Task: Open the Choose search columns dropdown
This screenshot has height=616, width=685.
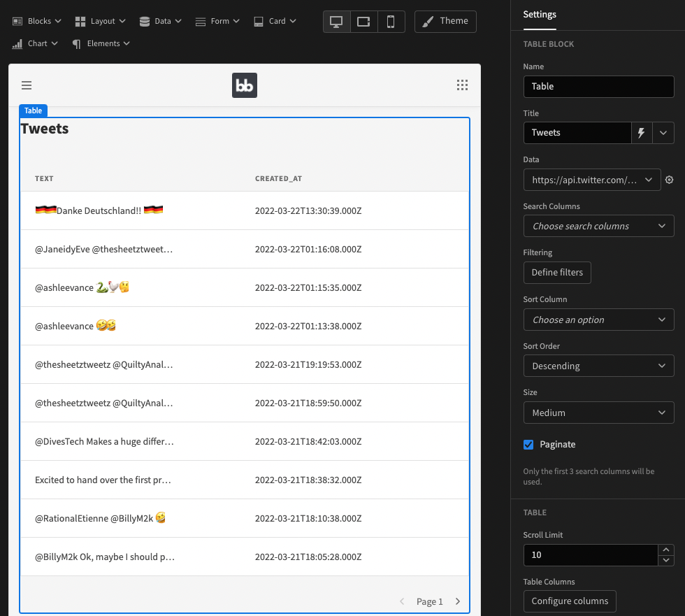Action: click(x=598, y=226)
